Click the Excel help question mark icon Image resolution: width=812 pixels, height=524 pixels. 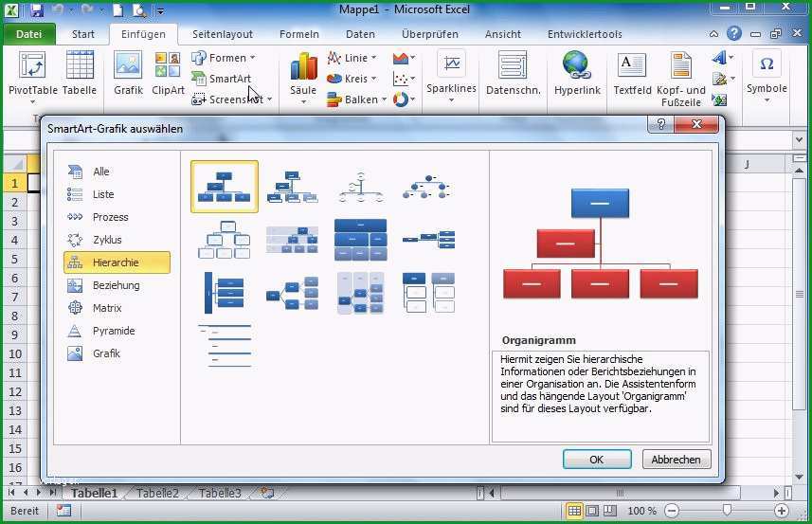click(733, 34)
